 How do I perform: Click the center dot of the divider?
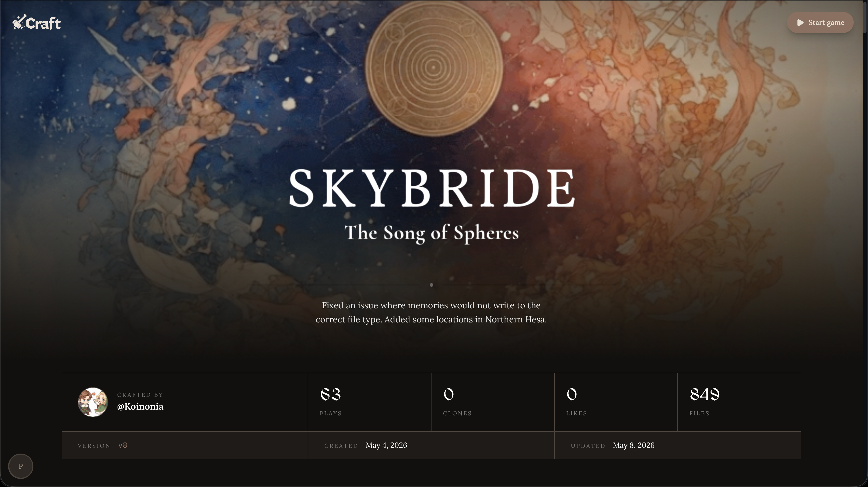pos(431,285)
